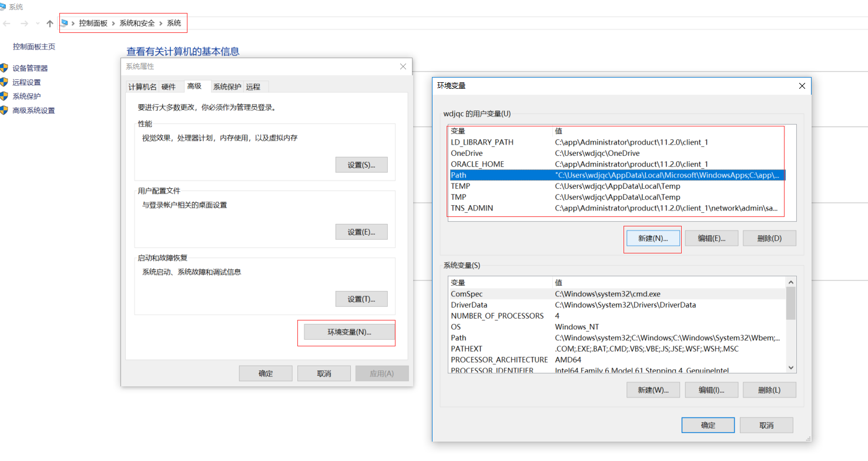Select the OS system variable row
The width and height of the screenshot is (868, 461).
click(x=617, y=327)
